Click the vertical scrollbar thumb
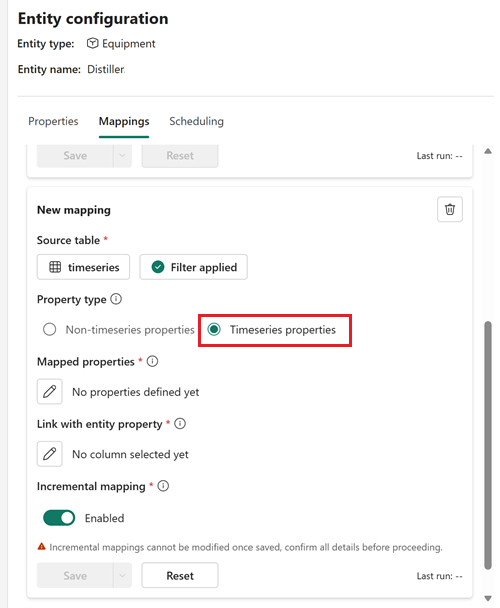This screenshot has height=608, width=500. pos(488,445)
